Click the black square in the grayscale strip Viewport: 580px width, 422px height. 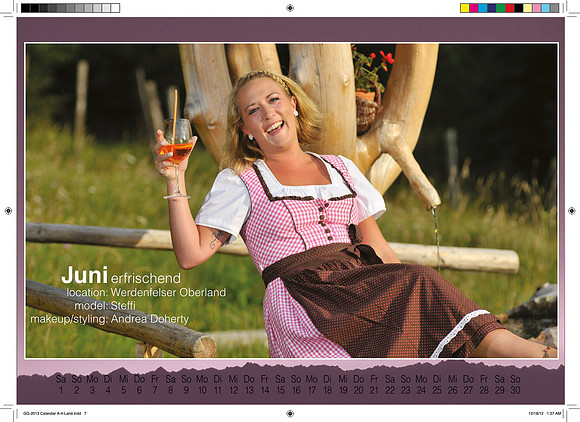click(x=26, y=8)
